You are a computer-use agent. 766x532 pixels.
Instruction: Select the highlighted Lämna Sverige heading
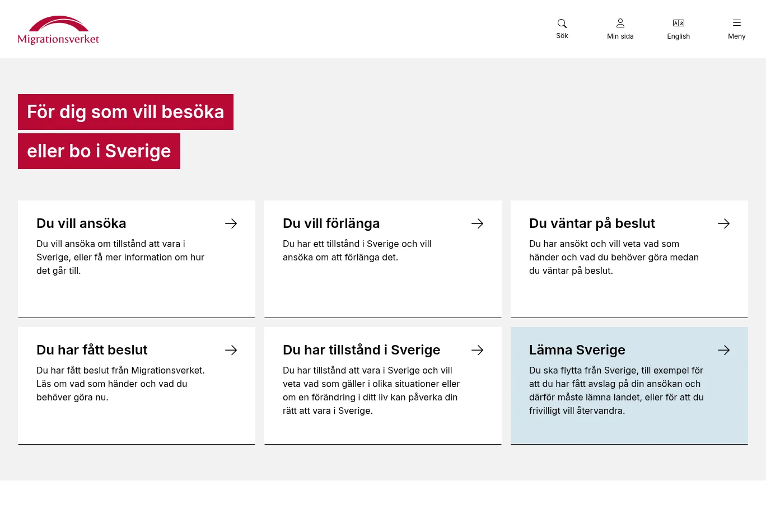(577, 350)
